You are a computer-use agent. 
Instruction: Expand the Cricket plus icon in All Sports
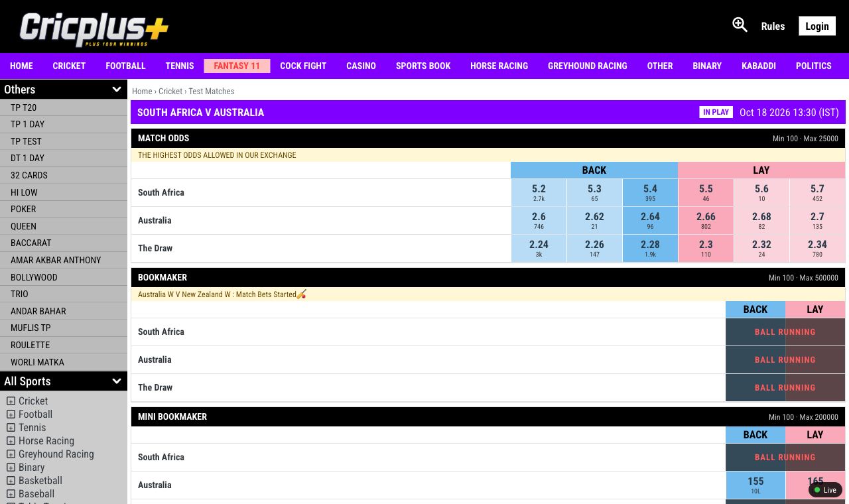pos(11,401)
